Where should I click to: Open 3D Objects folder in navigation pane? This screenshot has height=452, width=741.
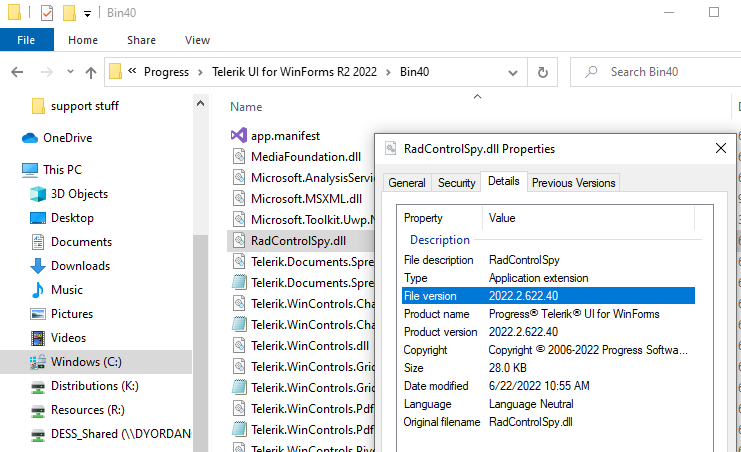(x=79, y=194)
